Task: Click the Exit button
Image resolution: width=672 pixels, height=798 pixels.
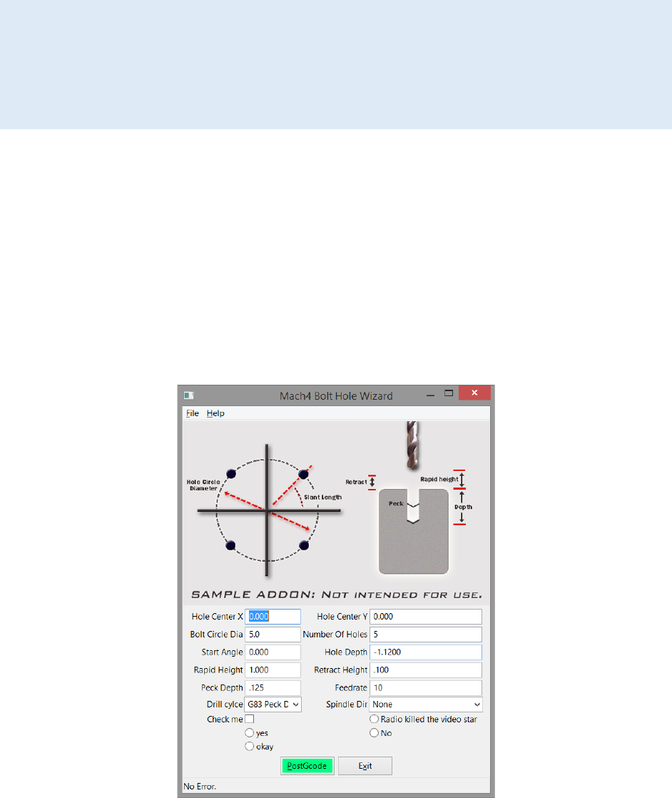Action: click(x=365, y=766)
